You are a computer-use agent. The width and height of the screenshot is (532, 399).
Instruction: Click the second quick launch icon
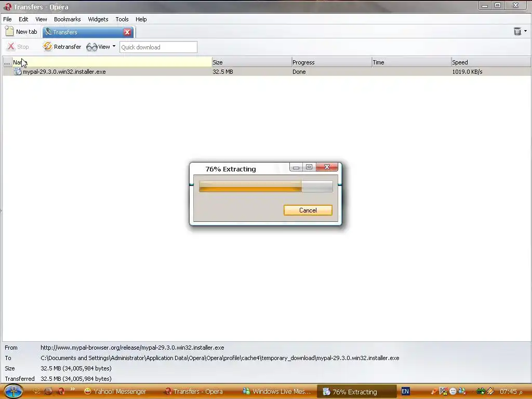coord(48,391)
